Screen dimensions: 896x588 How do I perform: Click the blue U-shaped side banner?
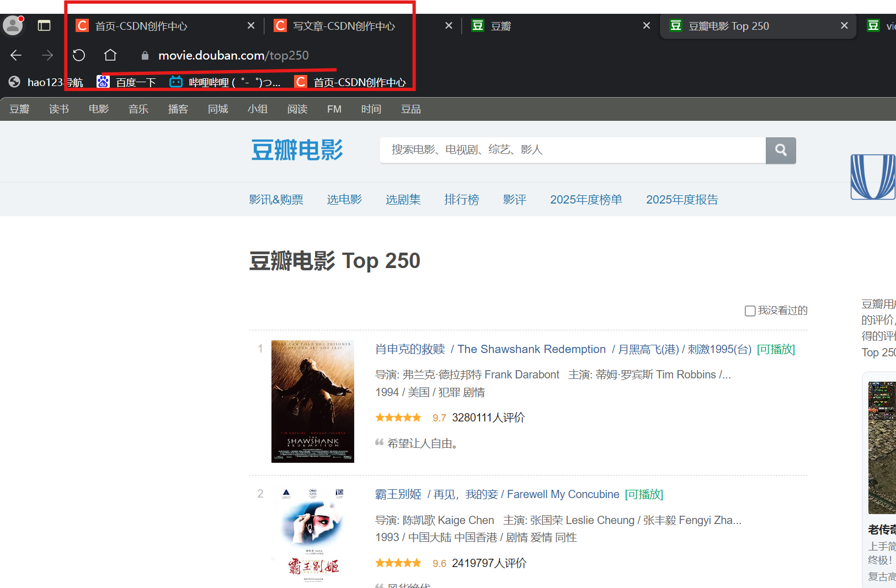pyautogui.click(x=873, y=177)
